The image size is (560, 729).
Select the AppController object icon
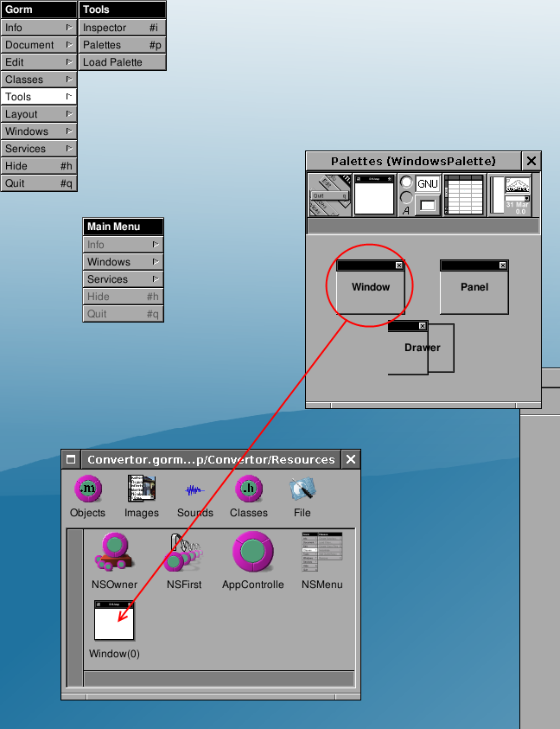pos(253,560)
